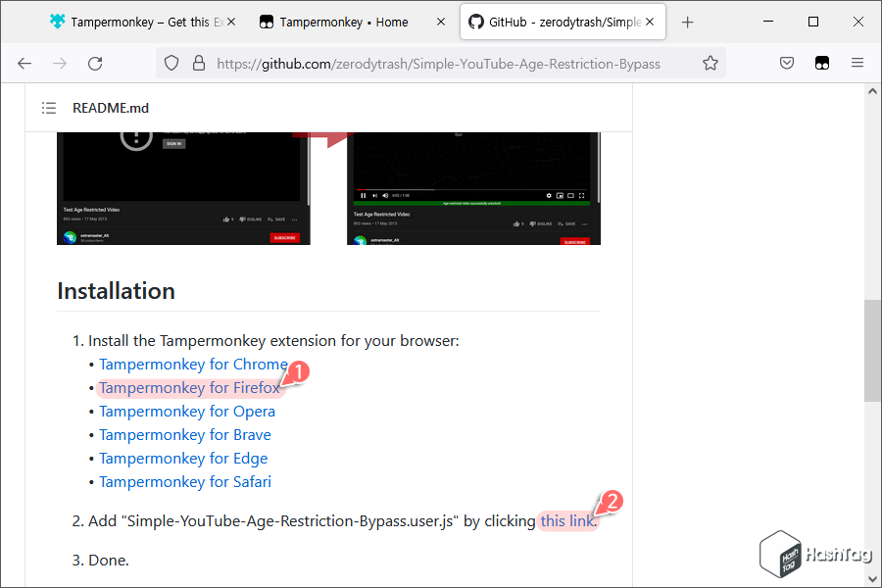Open README outline list icon
The width and height of the screenshot is (882, 588).
[x=49, y=108]
